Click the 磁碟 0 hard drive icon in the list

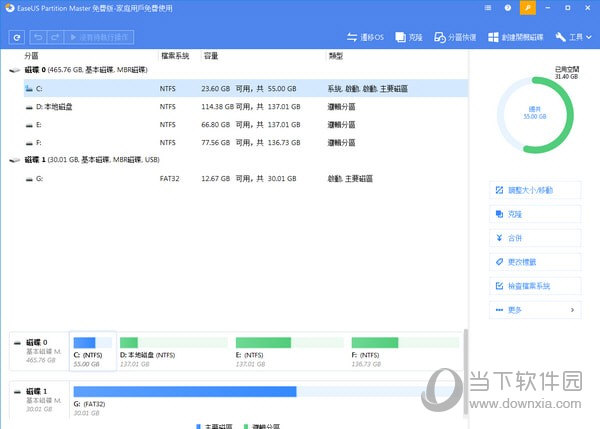pos(15,70)
